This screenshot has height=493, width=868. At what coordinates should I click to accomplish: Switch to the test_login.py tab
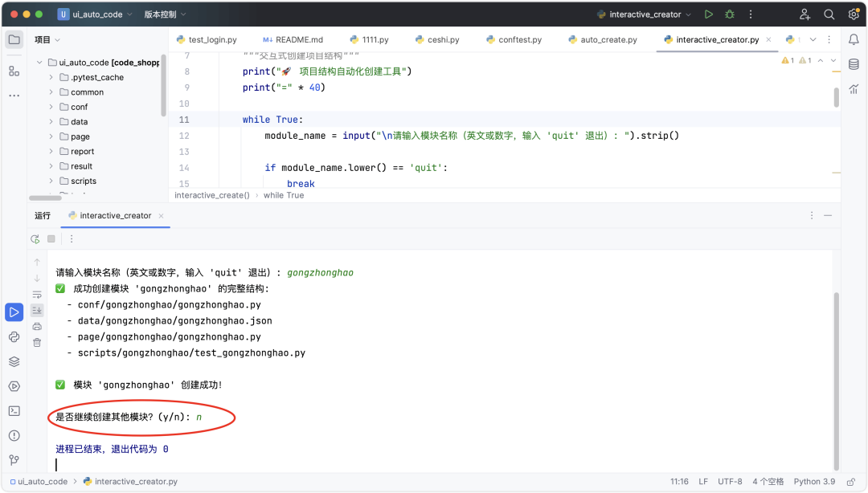click(207, 40)
